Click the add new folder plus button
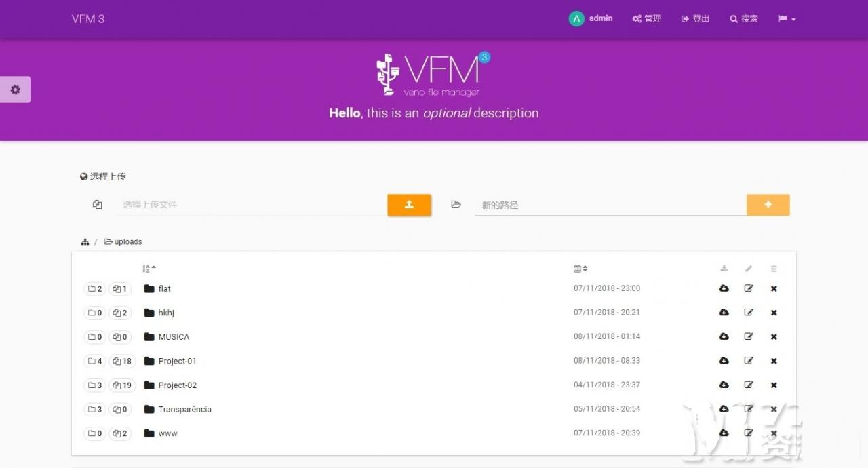 (768, 205)
